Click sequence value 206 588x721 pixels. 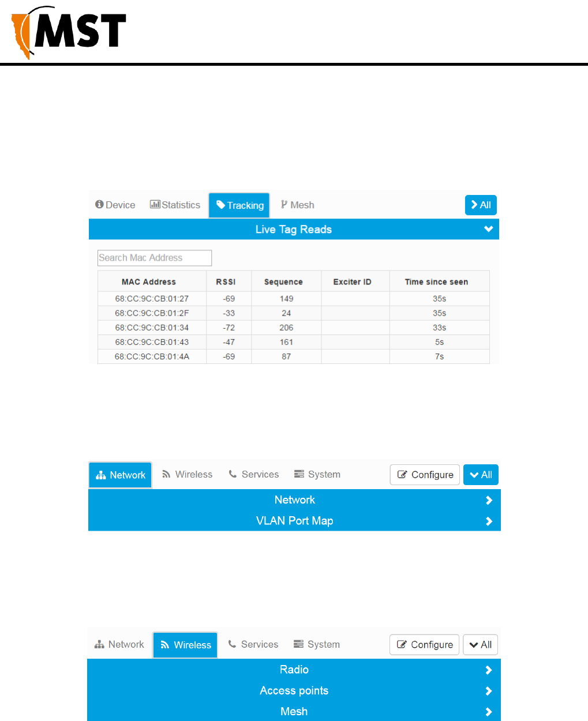[x=287, y=328]
